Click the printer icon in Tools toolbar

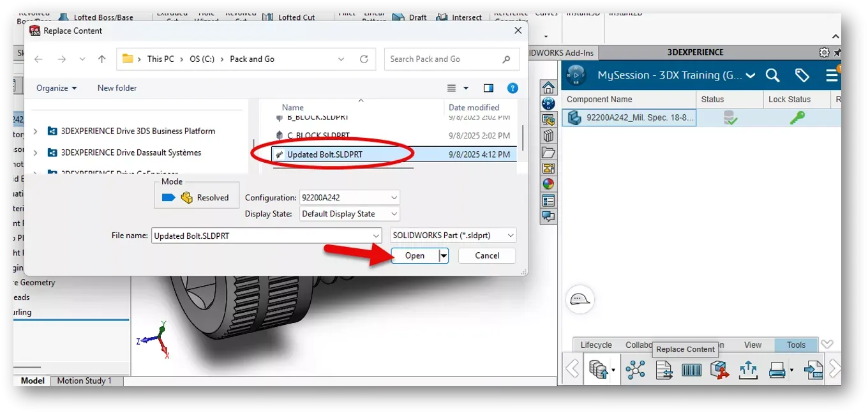pos(777,370)
